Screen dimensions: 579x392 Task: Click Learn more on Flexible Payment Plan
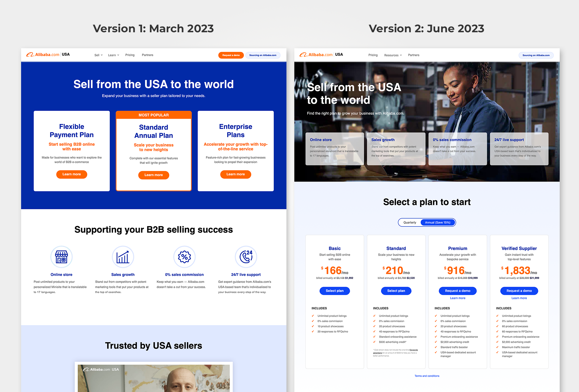(x=72, y=174)
